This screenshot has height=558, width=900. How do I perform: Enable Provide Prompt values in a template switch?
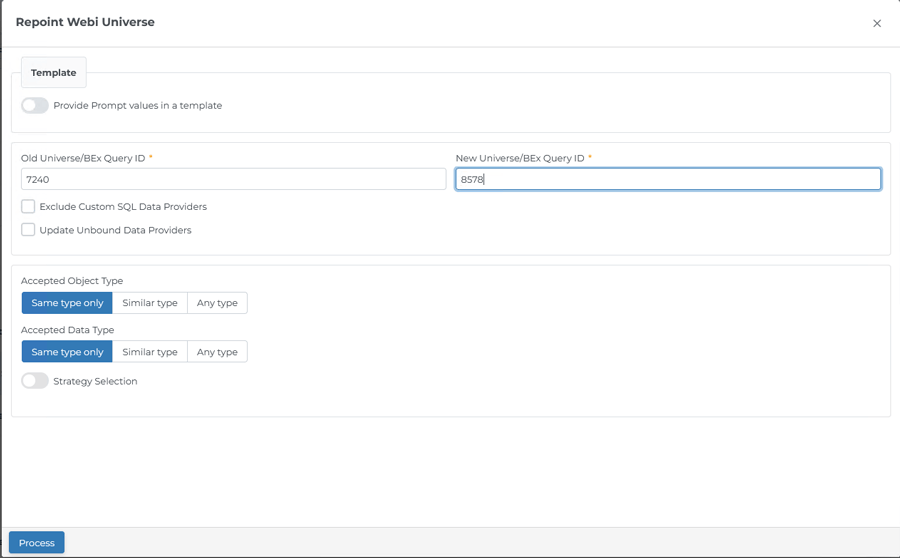pos(35,106)
